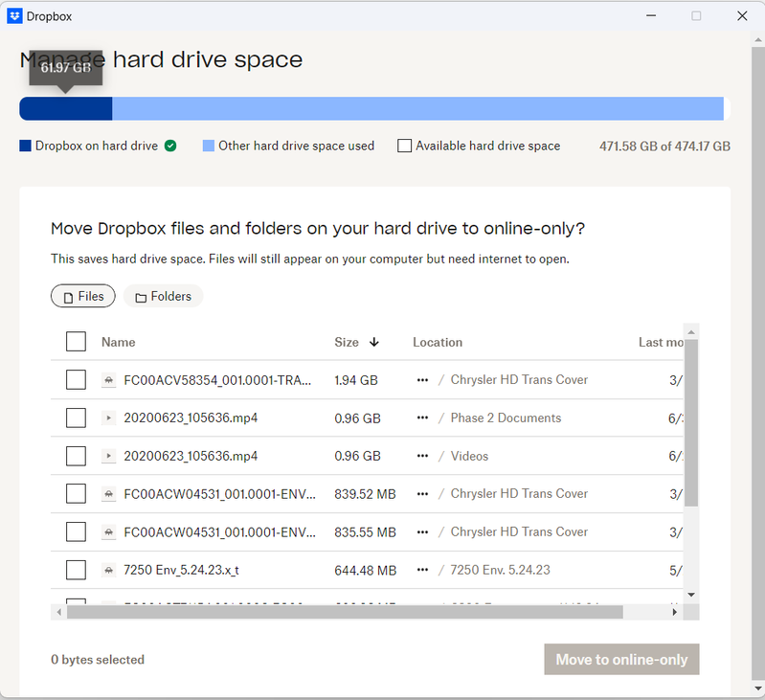The image size is (765, 700).
Task: Click the horizontal scrollbar under the file list
Action: click(x=345, y=612)
